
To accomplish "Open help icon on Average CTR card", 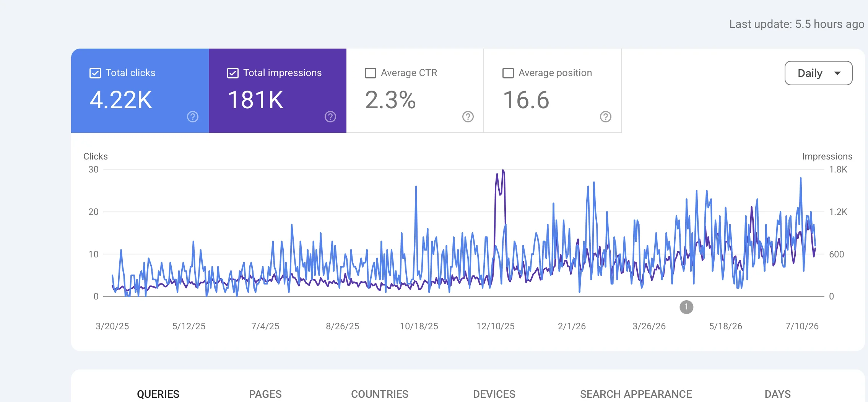I will tap(468, 117).
